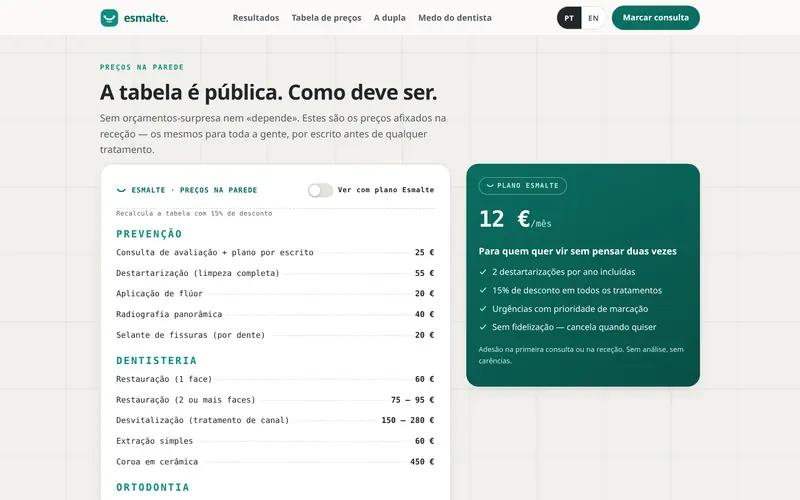Select the Restauração (2 ou mais faces) row

pos(275,399)
